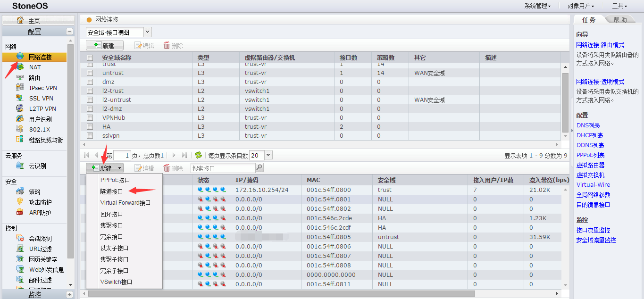
Task: Check the untrust zone row checkbox
Action: pos(90,73)
